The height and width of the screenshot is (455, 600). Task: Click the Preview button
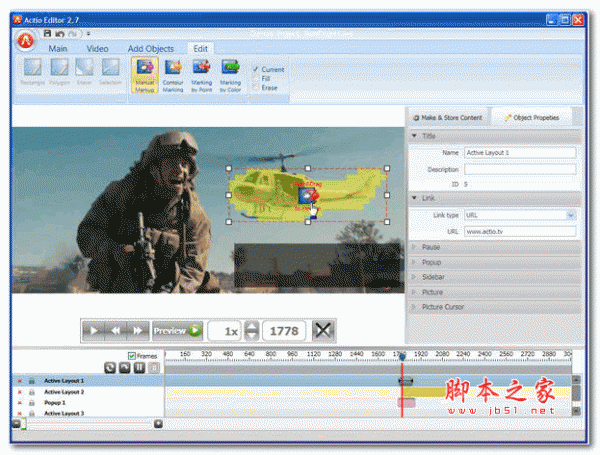(x=178, y=331)
